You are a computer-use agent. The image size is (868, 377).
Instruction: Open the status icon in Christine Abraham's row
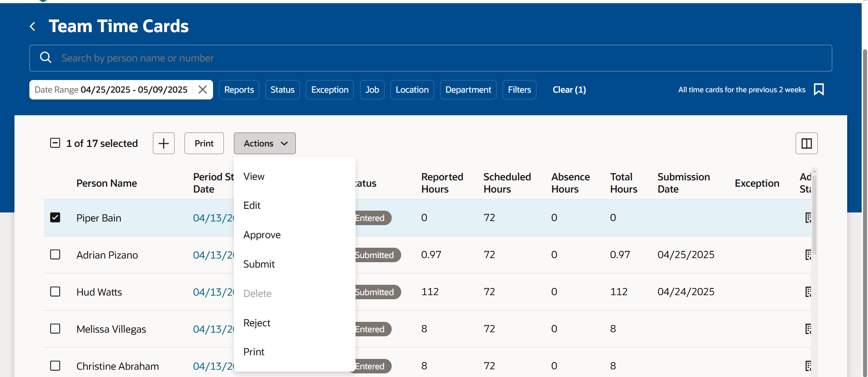click(x=808, y=366)
